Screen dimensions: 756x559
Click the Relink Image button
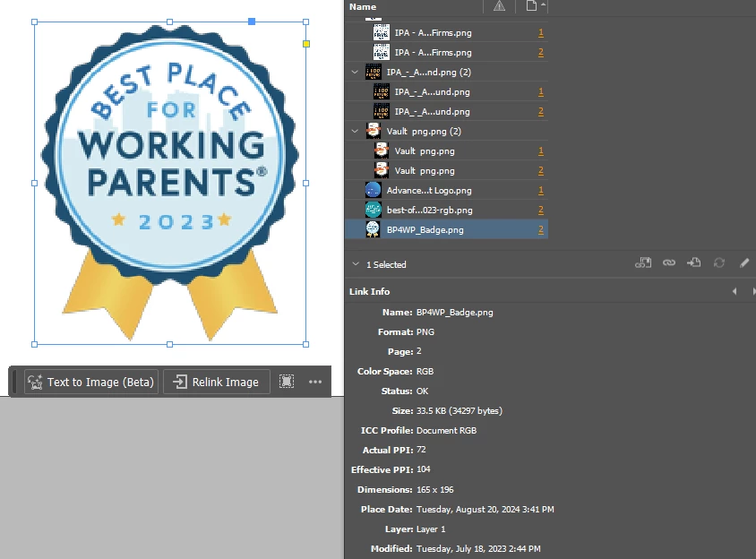pyautogui.click(x=217, y=382)
